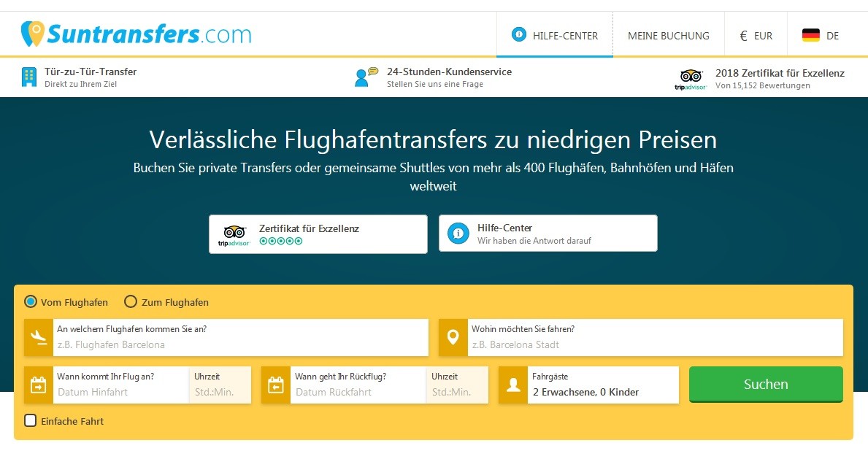Select the 'Zum Flughafen' radio button
Viewport: 868px width, 451px height.
coord(131,301)
